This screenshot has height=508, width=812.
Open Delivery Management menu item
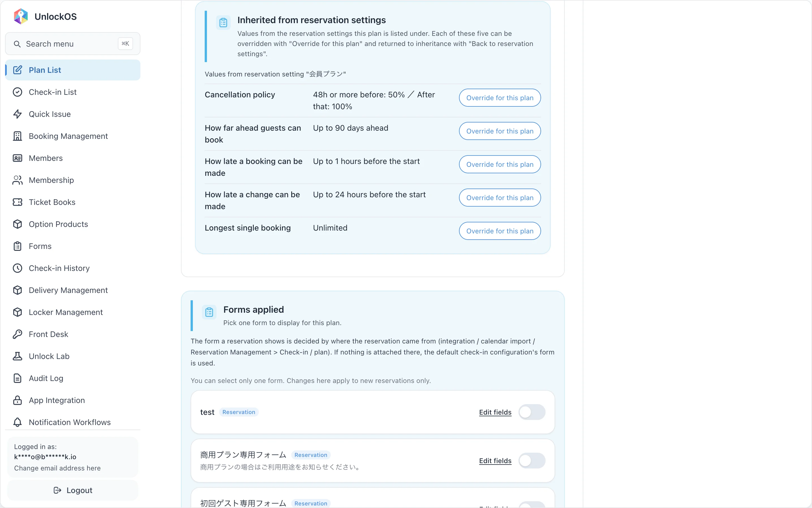coord(73,290)
